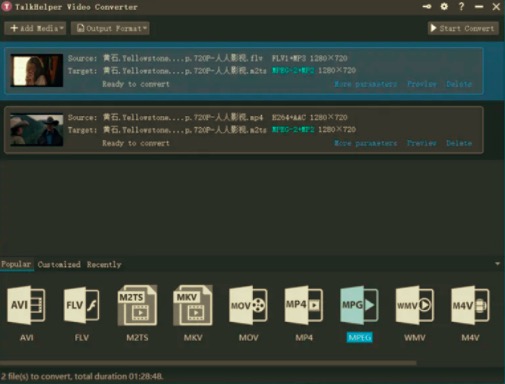Open help with the question mark icon
Image resolution: width=505 pixels, height=384 pixels.
[461, 6]
